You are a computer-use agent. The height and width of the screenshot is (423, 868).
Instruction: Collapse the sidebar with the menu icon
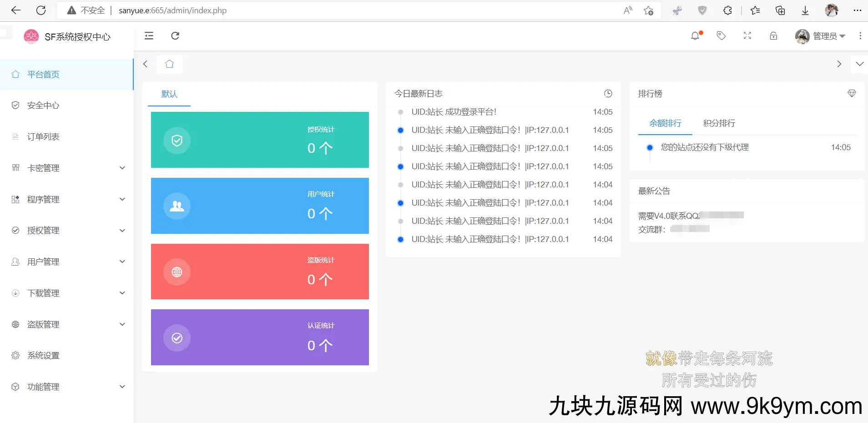click(149, 36)
